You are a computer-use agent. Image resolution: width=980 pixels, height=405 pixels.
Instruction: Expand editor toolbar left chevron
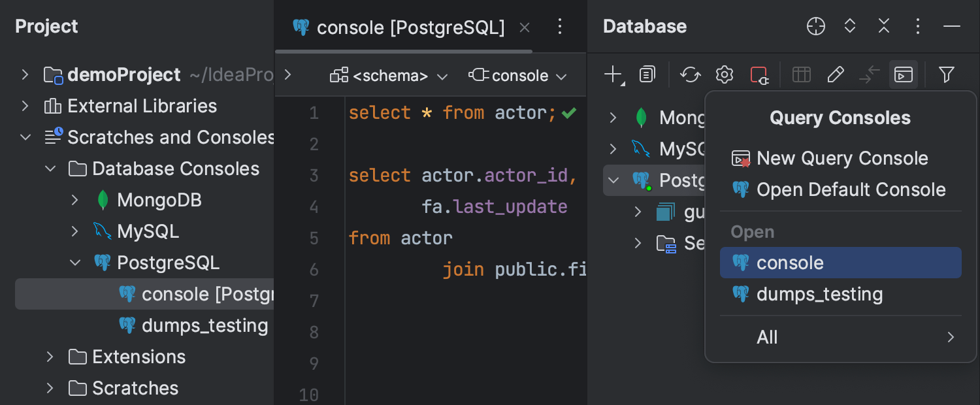click(x=288, y=75)
